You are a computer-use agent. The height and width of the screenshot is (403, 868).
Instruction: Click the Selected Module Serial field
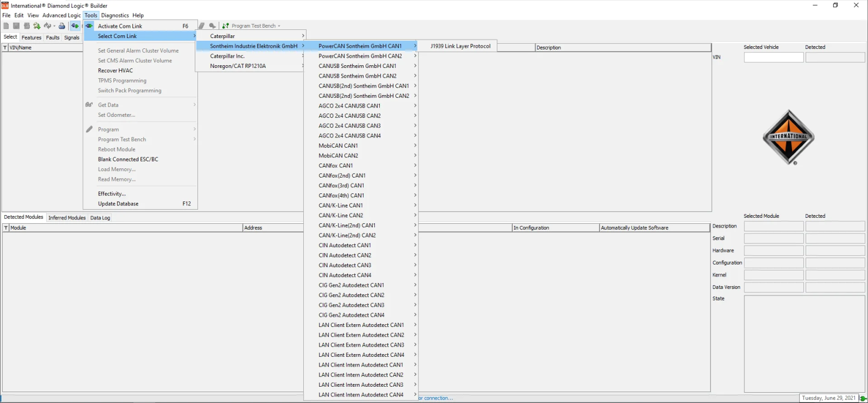774,238
